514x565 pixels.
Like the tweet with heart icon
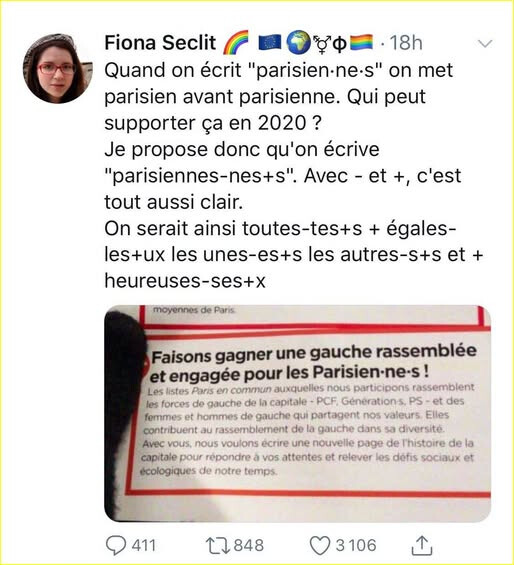(320, 546)
